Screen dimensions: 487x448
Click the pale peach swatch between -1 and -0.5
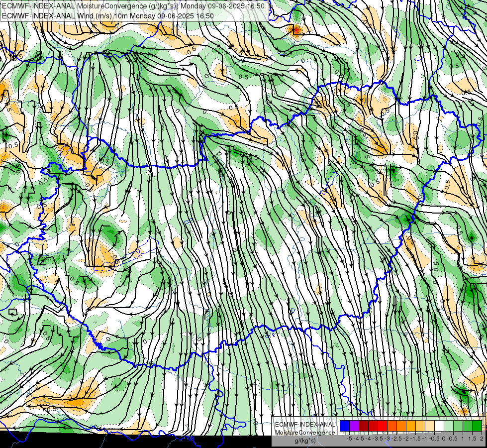(430, 426)
